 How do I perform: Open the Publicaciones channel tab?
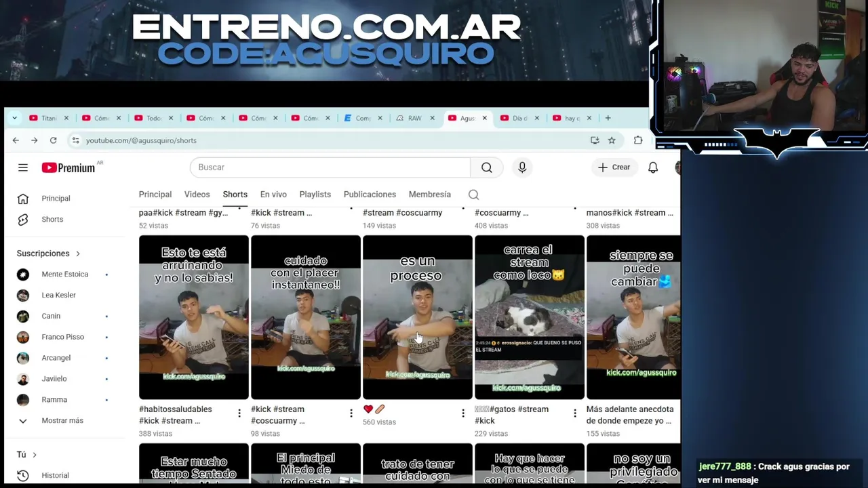click(370, 195)
